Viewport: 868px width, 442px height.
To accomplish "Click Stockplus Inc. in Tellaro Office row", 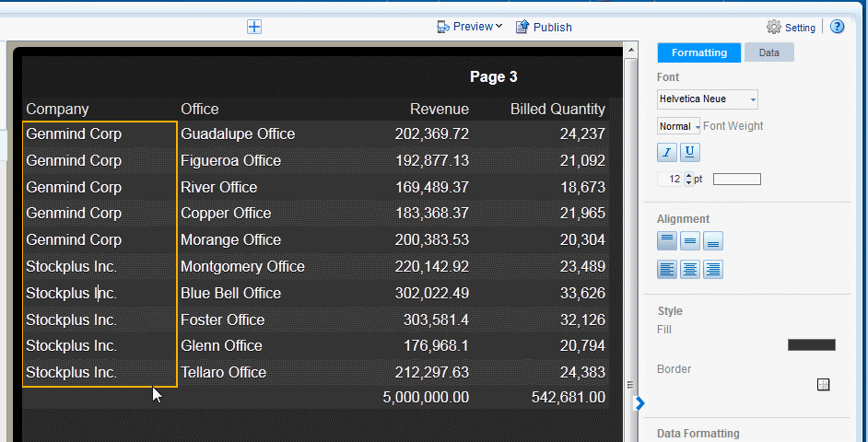I will [71, 372].
